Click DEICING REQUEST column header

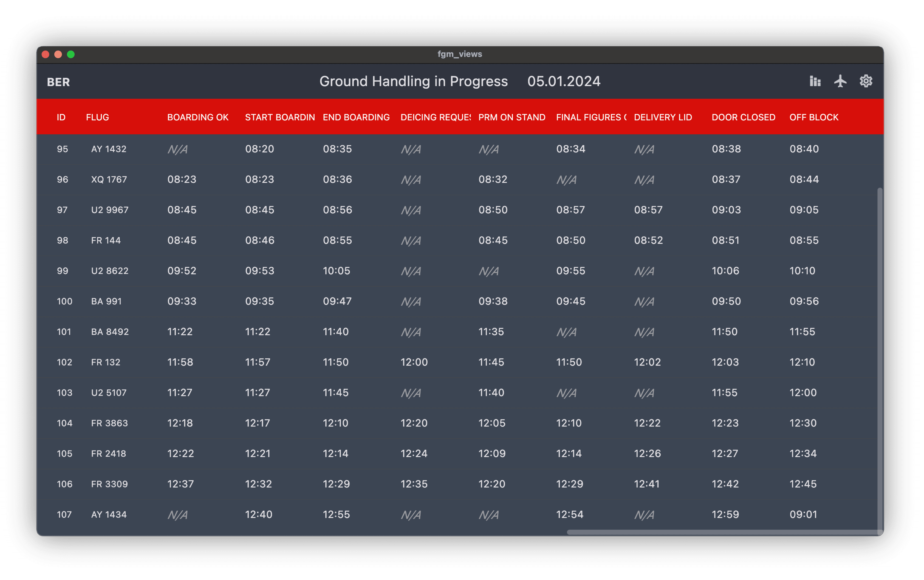[x=436, y=117]
